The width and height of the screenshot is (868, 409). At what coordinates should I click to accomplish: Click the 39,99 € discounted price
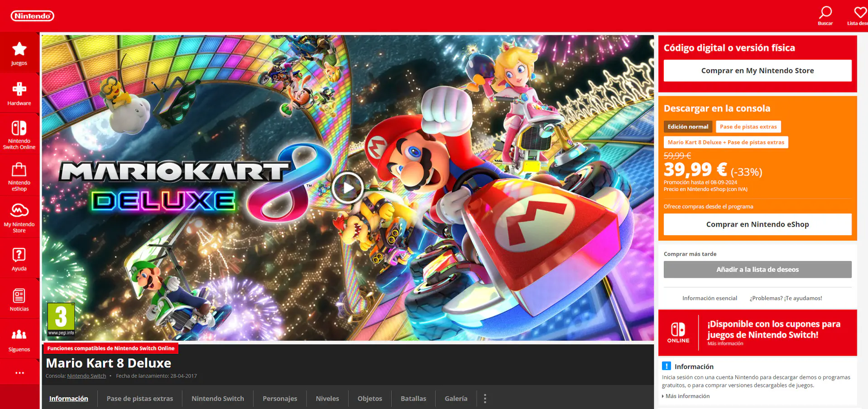[695, 170]
